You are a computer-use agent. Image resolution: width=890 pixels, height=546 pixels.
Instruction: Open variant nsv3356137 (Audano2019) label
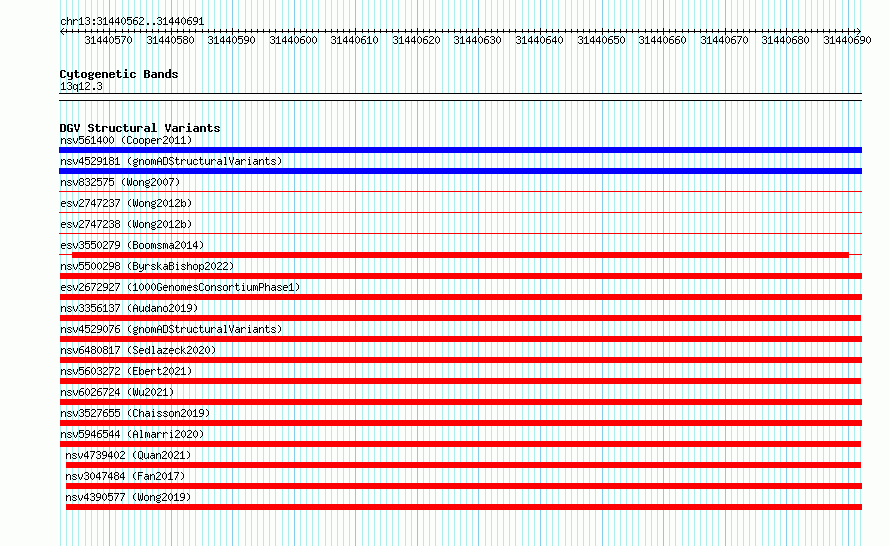(x=129, y=308)
